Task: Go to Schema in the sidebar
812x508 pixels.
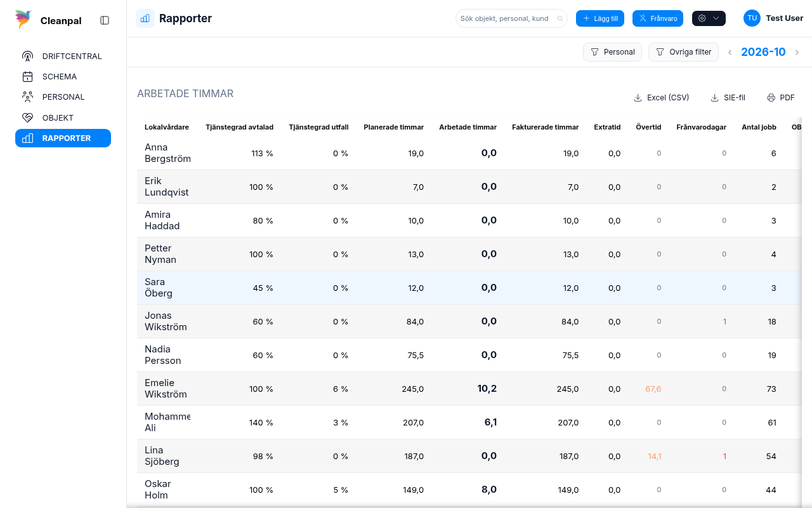Action: tap(63, 76)
